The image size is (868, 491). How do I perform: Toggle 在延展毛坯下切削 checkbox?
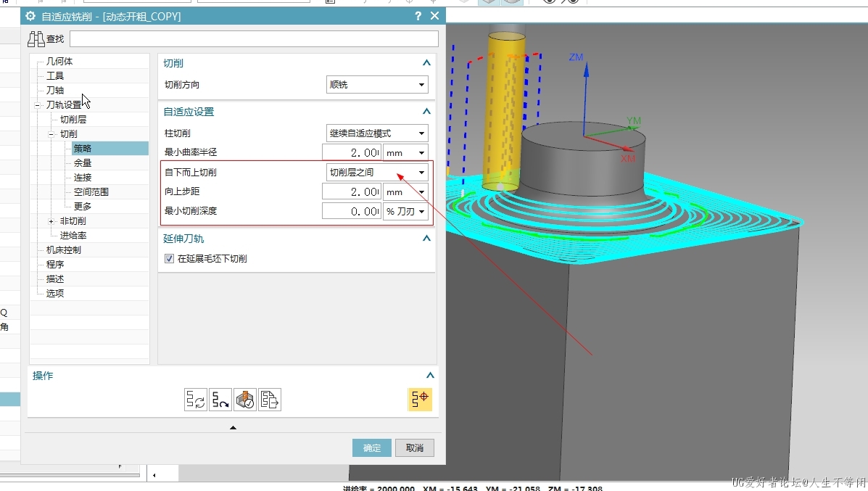[x=169, y=259]
